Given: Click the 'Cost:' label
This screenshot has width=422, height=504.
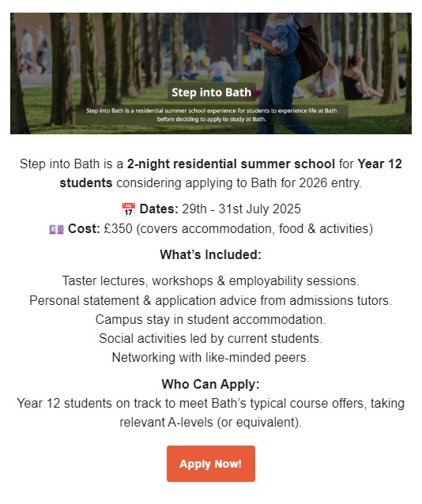Looking at the screenshot, I should click(x=84, y=229).
